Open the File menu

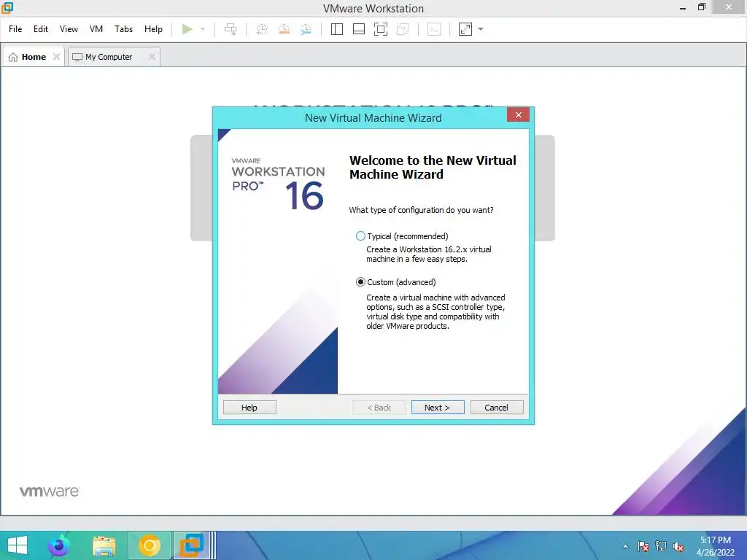click(x=15, y=29)
